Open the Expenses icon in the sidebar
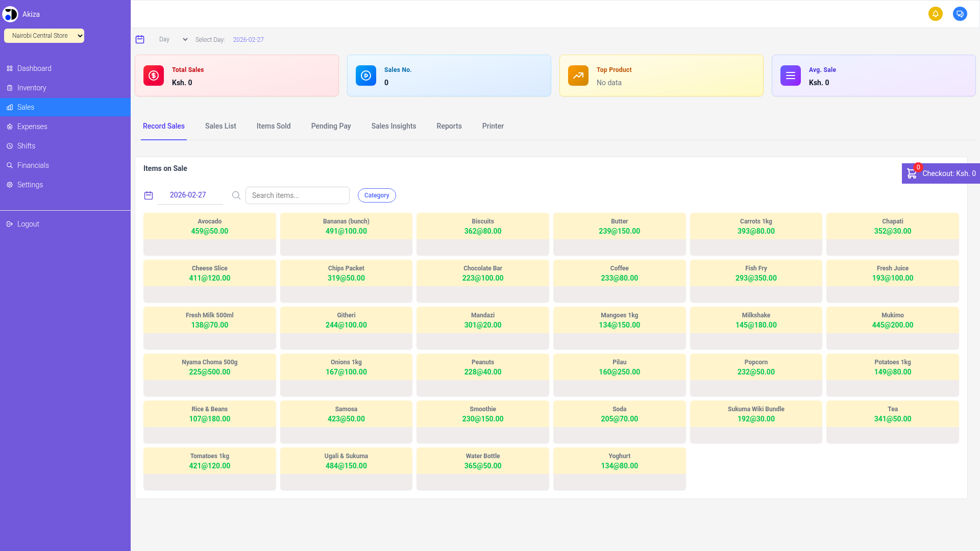The image size is (980, 551). click(x=9, y=127)
